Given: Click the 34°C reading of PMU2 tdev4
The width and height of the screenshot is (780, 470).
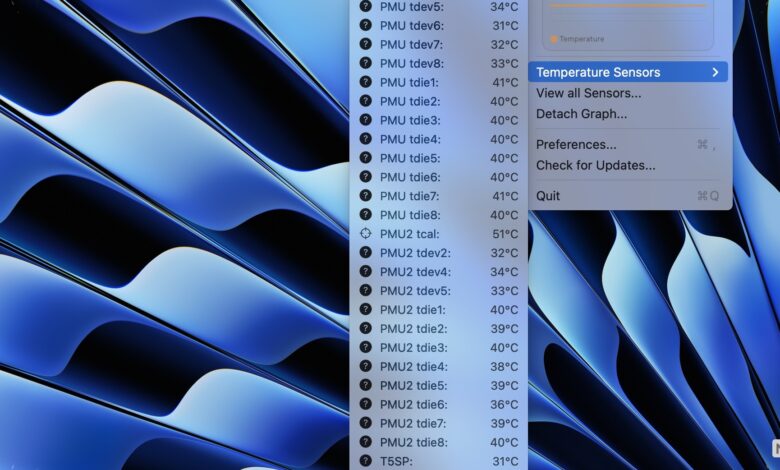Looking at the screenshot, I should (x=504, y=272).
